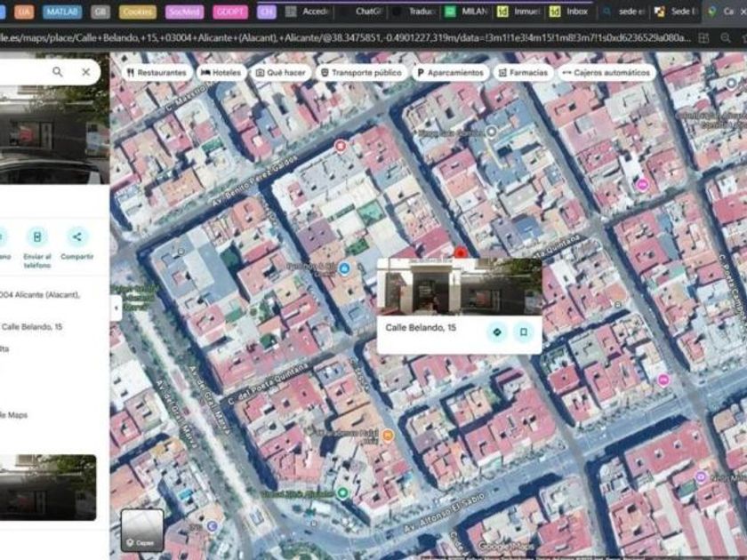
Task: Click the Enviar al teléfono icon
Action: point(36,236)
